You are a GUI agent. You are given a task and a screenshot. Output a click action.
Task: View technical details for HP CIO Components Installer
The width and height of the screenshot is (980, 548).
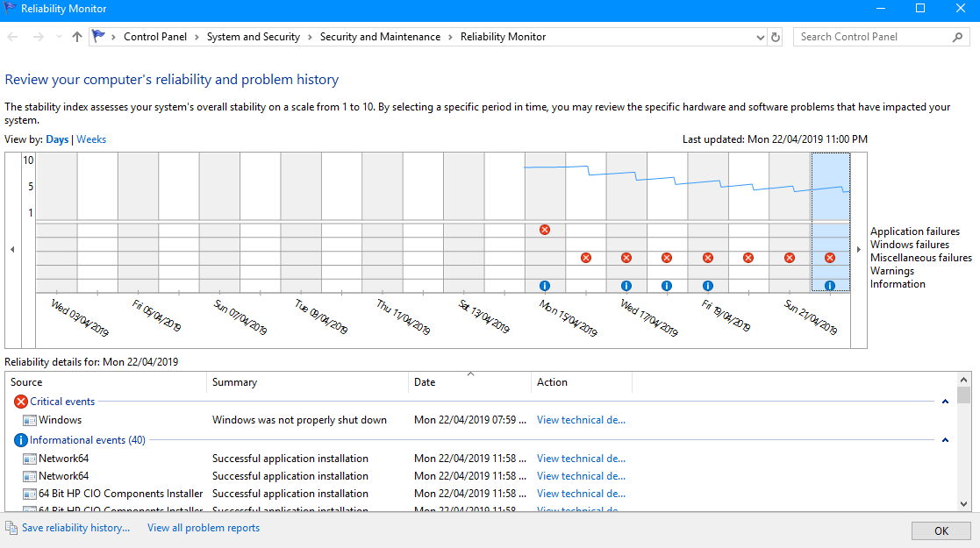tap(582, 494)
